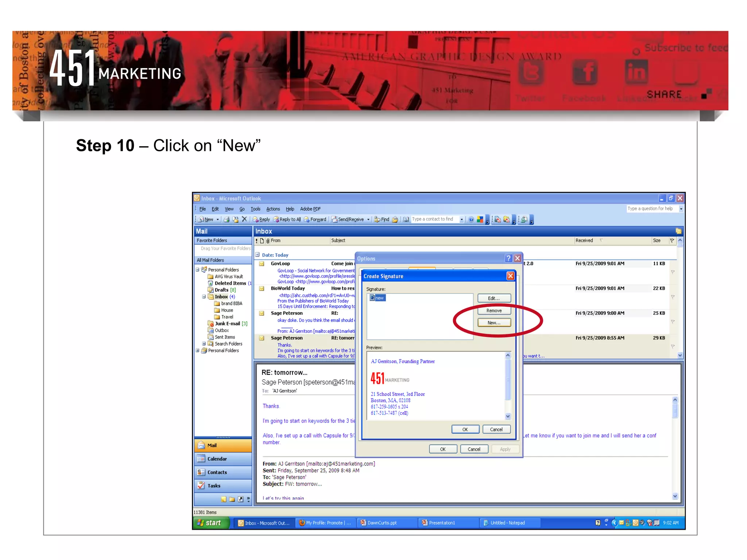Sort by the Flag status column icon
Viewport: 747px width, 560px height.
[672, 241]
